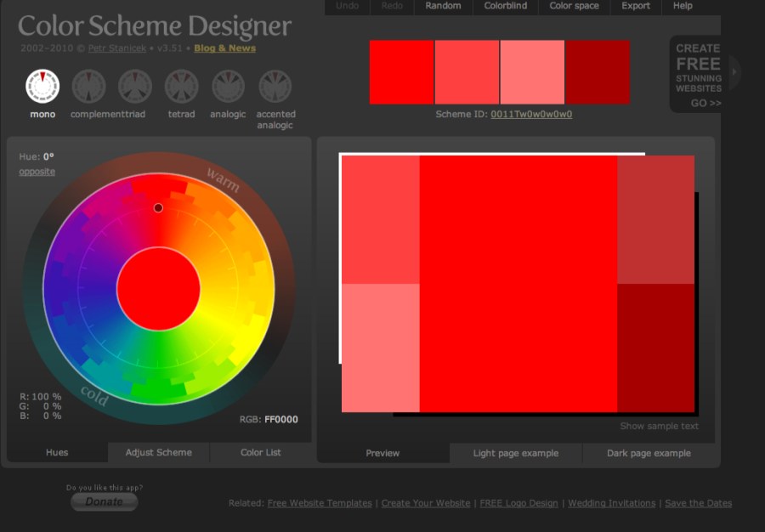Screen dimensions: 765x532
Task: Click the third pink-red palette swatch
Action: [x=532, y=72]
